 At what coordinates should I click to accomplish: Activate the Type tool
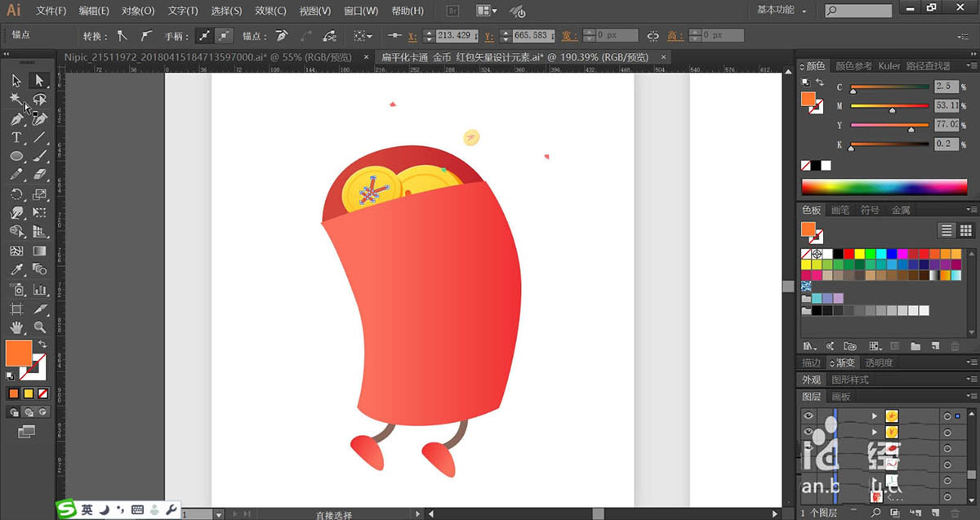[x=16, y=137]
